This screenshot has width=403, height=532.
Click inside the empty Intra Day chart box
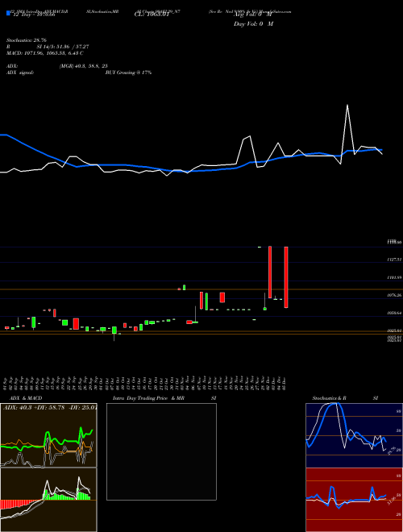[161, 451]
